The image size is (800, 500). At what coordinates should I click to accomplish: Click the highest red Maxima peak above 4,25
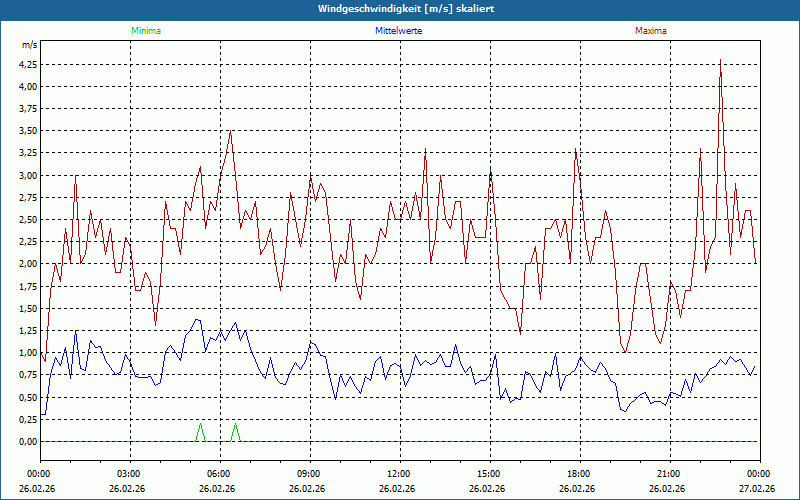click(x=720, y=61)
